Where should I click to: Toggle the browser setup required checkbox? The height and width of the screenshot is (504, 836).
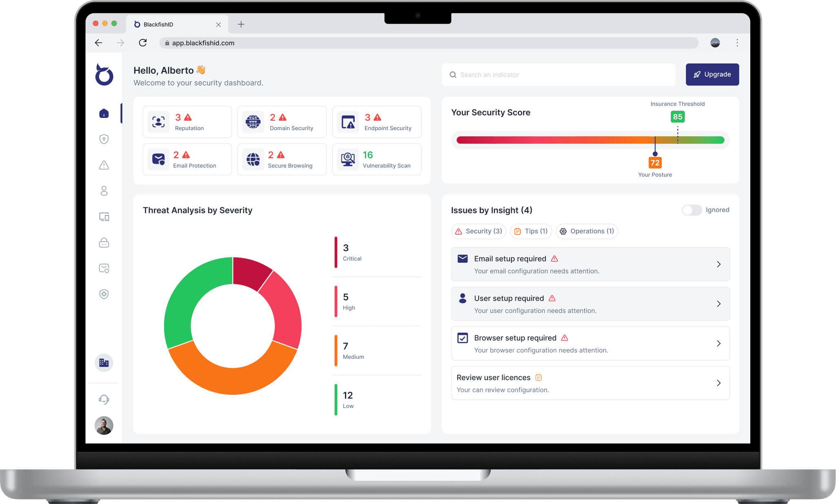pos(463,337)
